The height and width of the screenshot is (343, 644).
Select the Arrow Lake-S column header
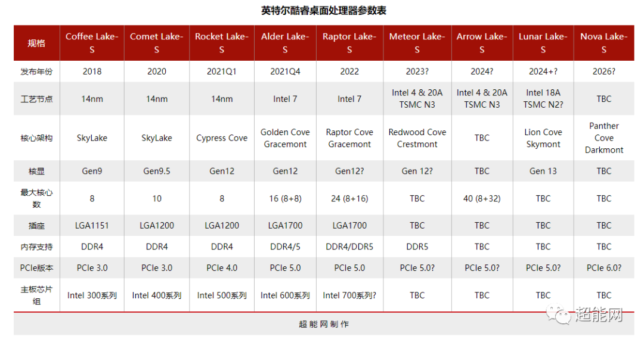[482, 43]
